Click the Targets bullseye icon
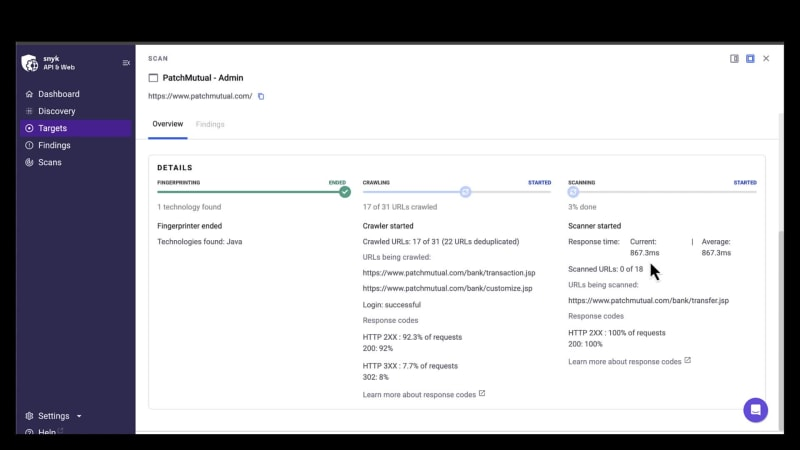 [29, 128]
